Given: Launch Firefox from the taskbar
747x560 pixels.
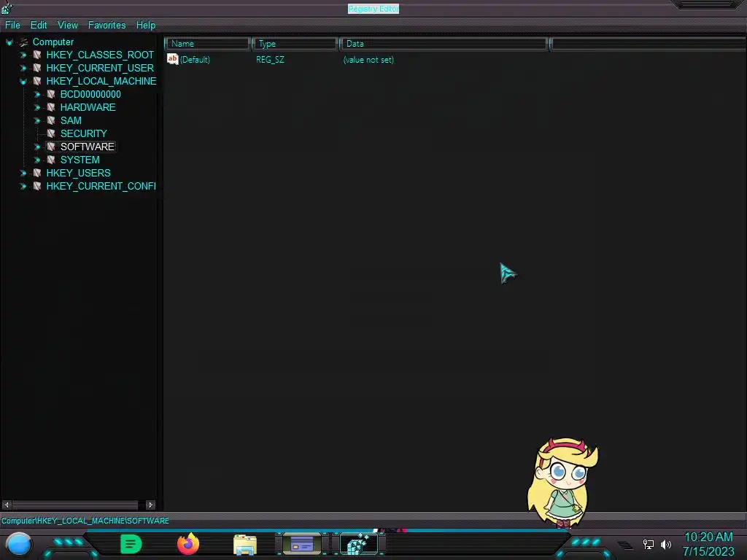Looking at the screenshot, I should tap(188, 544).
